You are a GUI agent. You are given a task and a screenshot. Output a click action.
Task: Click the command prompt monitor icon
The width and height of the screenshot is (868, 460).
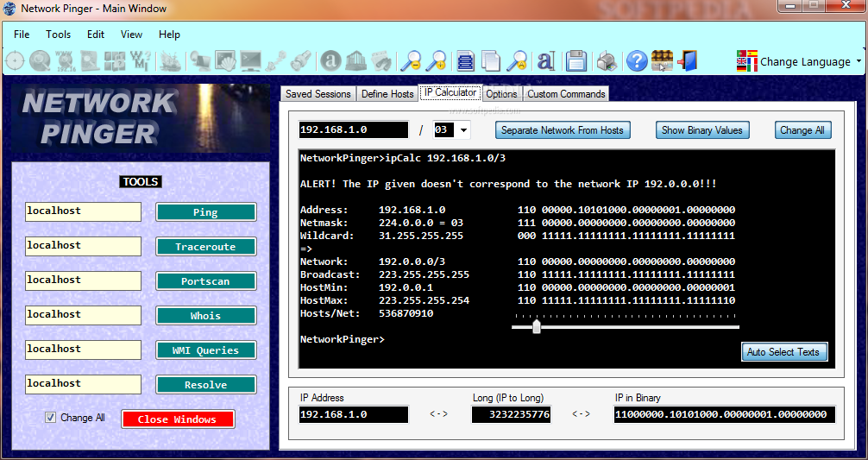tap(250, 61)
